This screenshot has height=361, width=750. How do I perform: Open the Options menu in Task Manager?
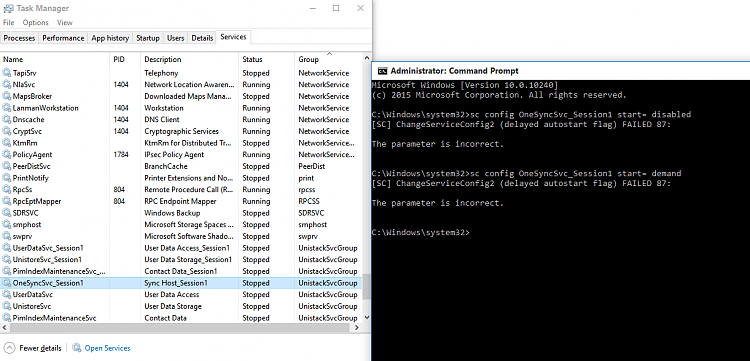[35, 22]
